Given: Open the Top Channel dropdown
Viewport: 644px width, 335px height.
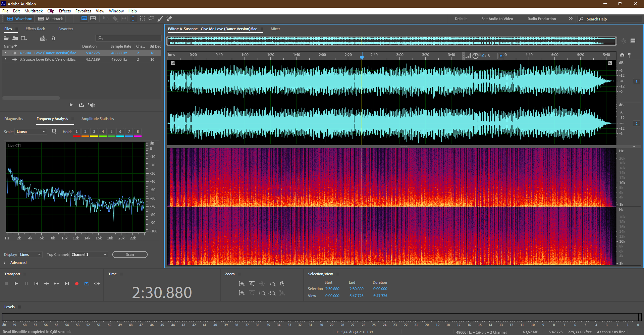Looking at the screenshot, I should 89,255.
